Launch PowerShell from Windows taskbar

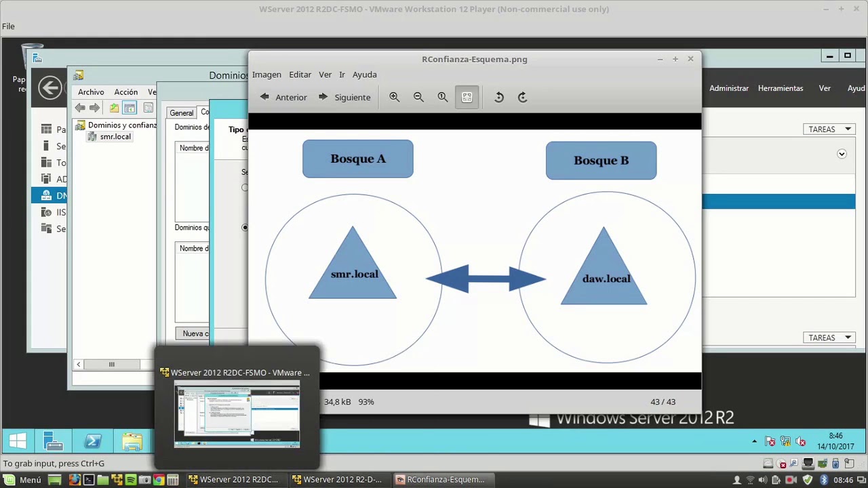[93, 442]
